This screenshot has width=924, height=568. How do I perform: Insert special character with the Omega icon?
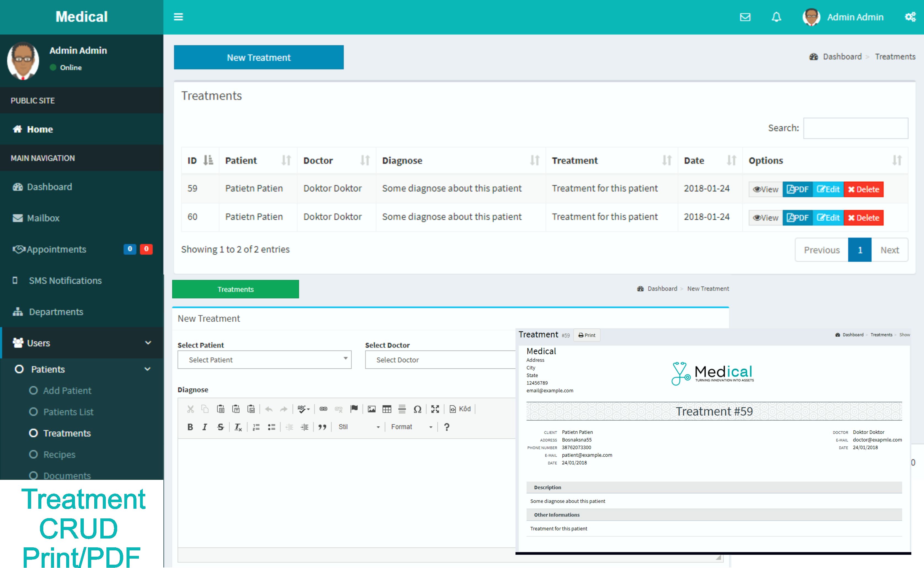(417, 409)
